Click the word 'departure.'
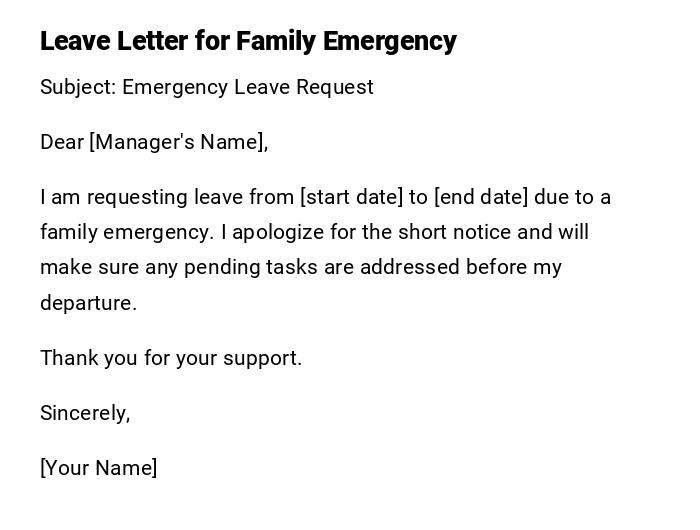Image resolution: width=700 pixels, height=530 pixels. 88,303
